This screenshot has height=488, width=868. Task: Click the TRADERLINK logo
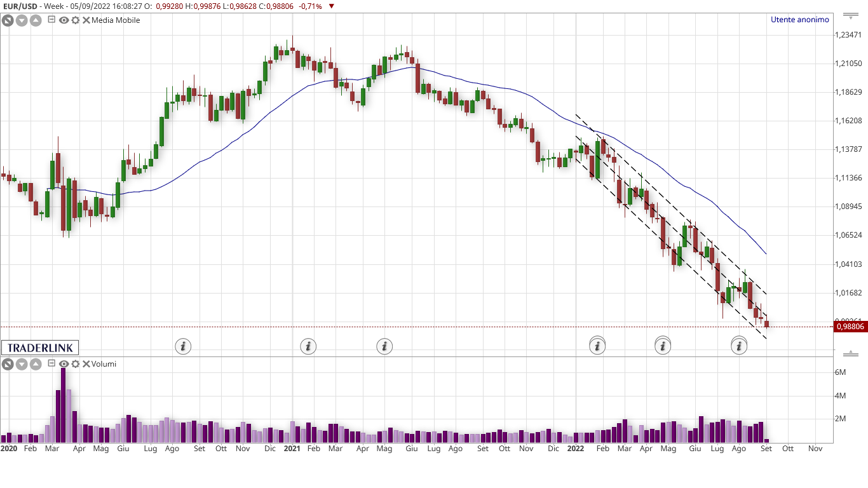40,348
